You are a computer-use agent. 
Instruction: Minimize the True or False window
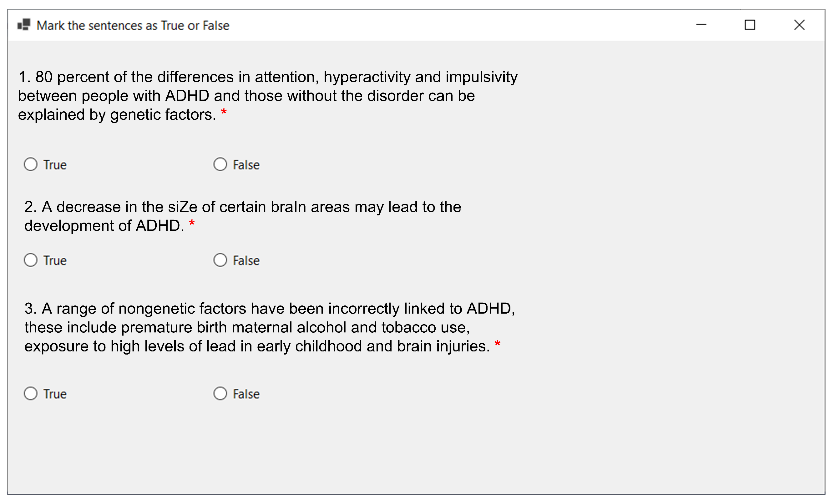coord(701,25)
